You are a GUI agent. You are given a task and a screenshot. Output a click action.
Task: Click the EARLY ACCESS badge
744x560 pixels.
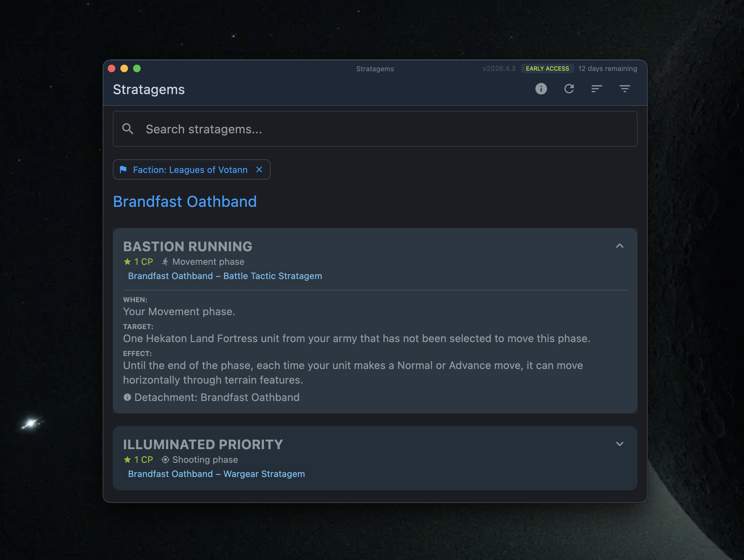tap(547, 68)
